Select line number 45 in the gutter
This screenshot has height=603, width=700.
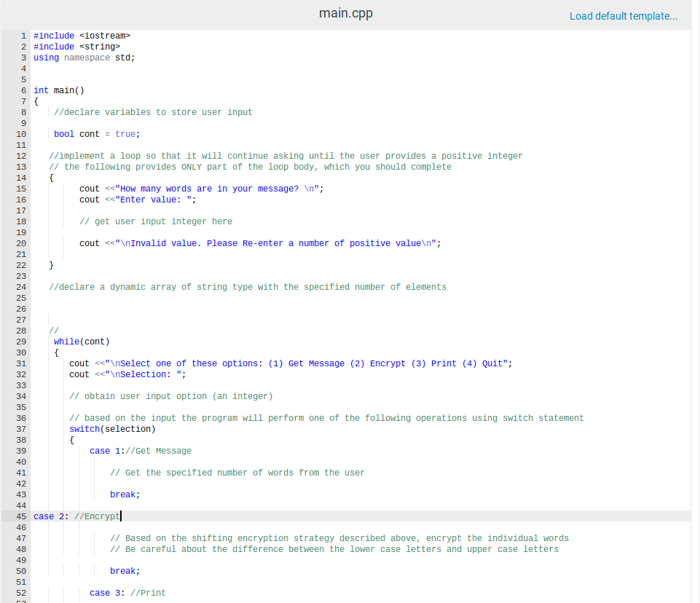(20, 516)
